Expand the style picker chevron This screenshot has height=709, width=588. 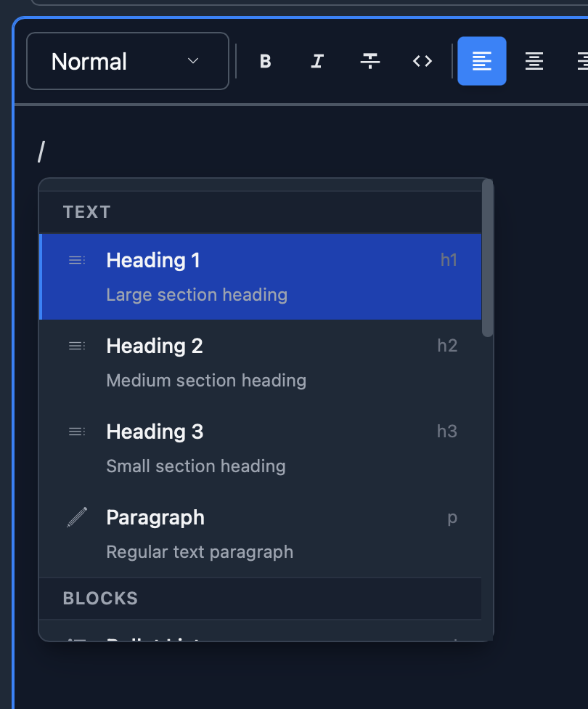(192, 61)
